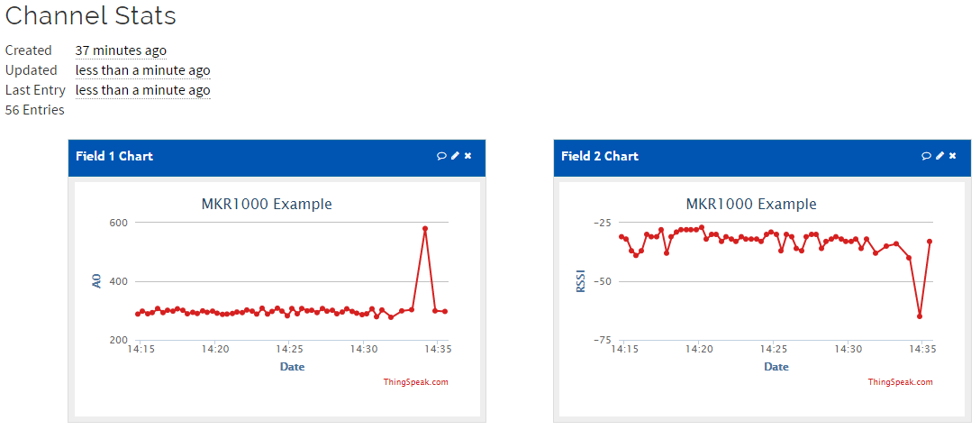The height and width of the screenshot is (430, 980).
Task: Open comment icon on Field 2 Chart
Action: (x=926, y=156)
